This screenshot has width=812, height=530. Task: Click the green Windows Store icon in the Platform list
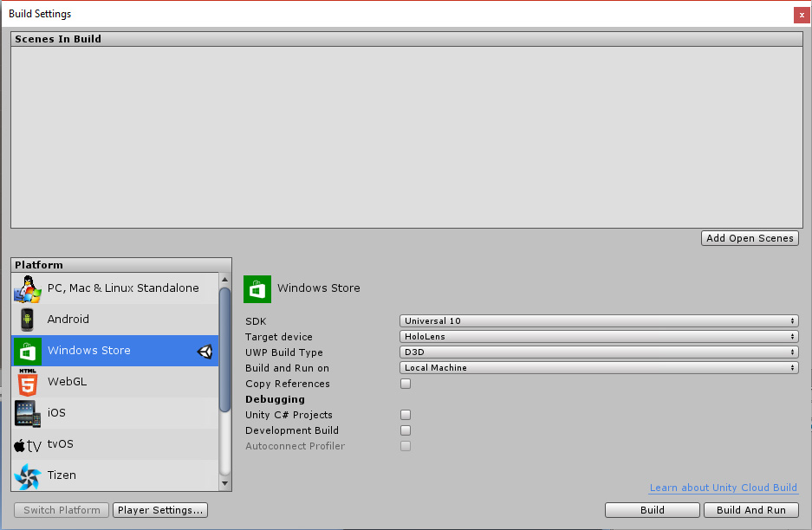tap(28, 351)
